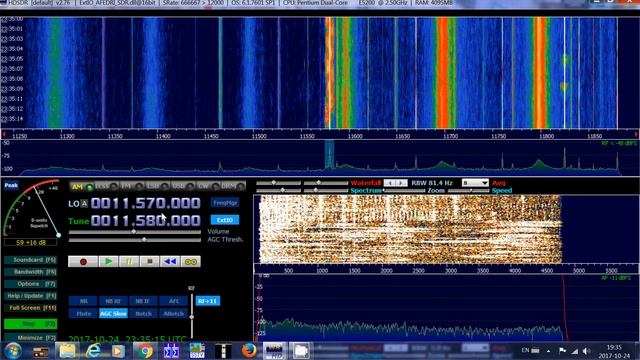Toggle the ANotch auto-notch button
The image size is (640, 360).
(173, 313)
